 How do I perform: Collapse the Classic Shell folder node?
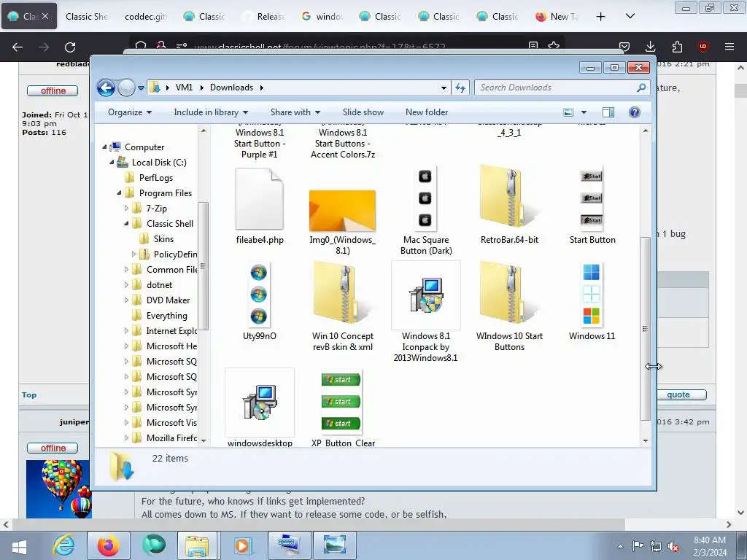coord(126,223)
